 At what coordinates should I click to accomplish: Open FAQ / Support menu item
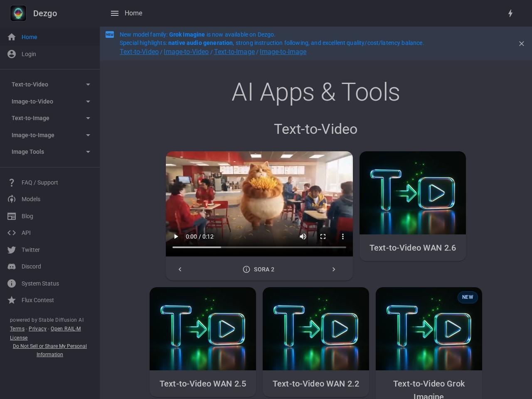(x=39, y=182)
